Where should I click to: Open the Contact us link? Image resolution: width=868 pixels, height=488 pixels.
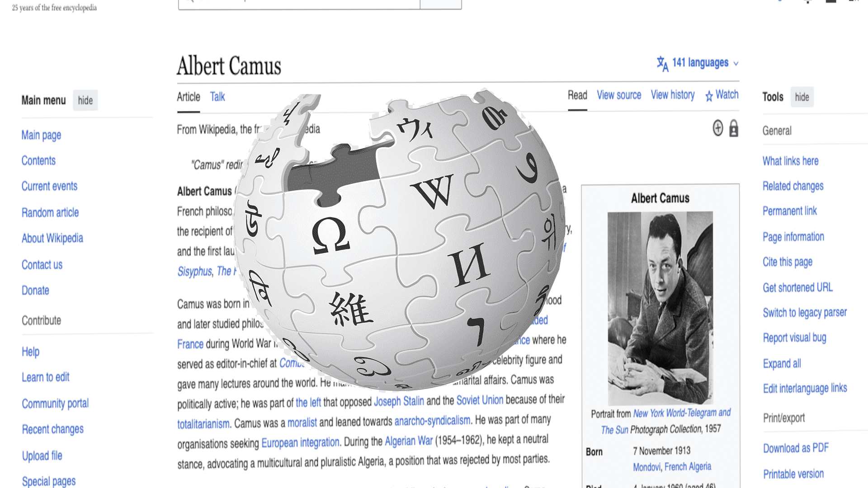[x=42, y=265]
